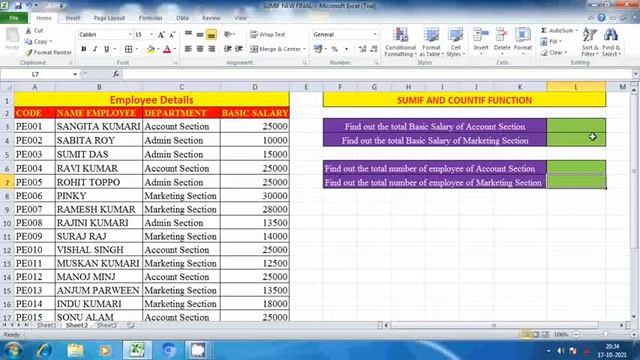Click into the formula bar
Viewport: 640px width, 360px height.
(x=378, y=74)
